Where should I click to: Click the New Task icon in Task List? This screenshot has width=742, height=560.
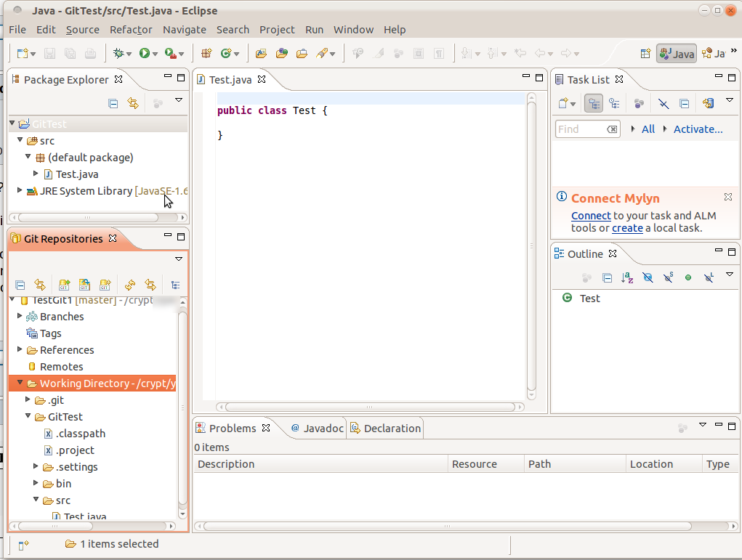(x=563, y=104)
